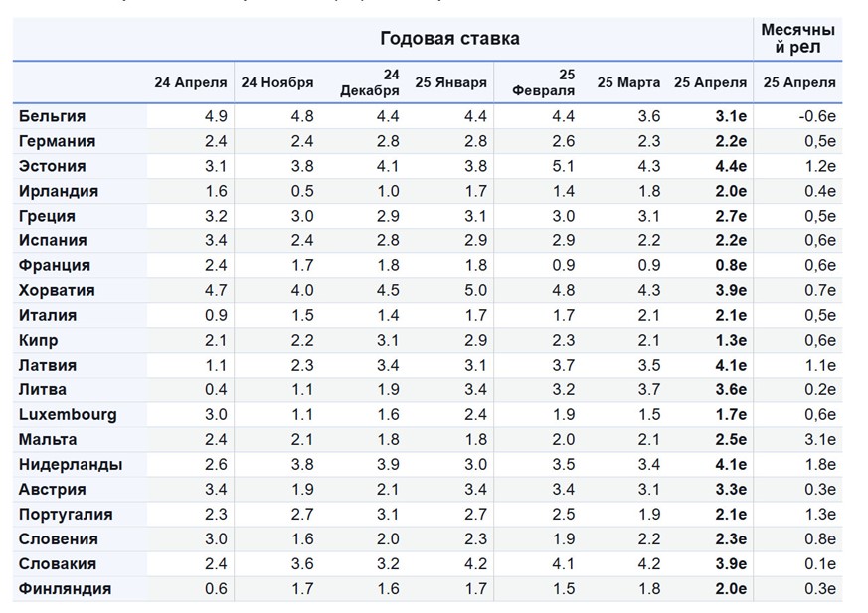Viewport: 868px width, 613px height.
Task: Select the Эстония row label
Action: coord(53,166)
